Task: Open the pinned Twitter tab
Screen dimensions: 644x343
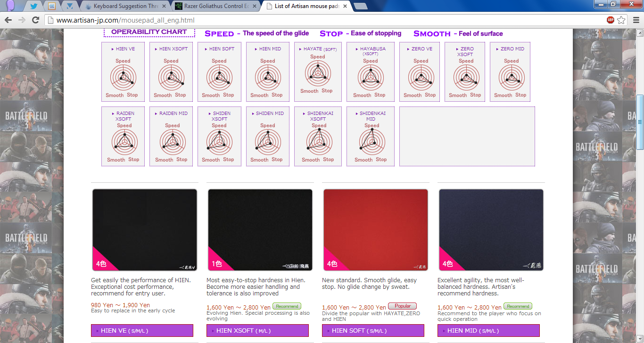Action: coord(34,6)
